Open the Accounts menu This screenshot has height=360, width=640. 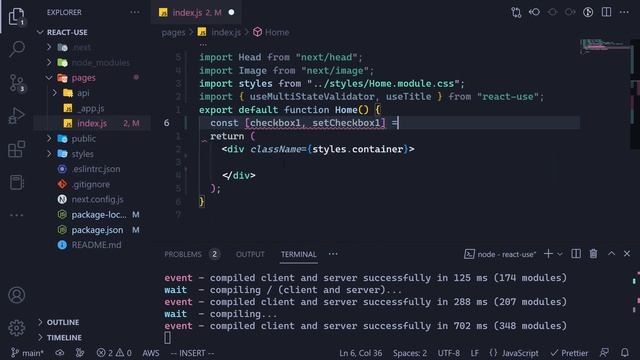tap(16, 295)
